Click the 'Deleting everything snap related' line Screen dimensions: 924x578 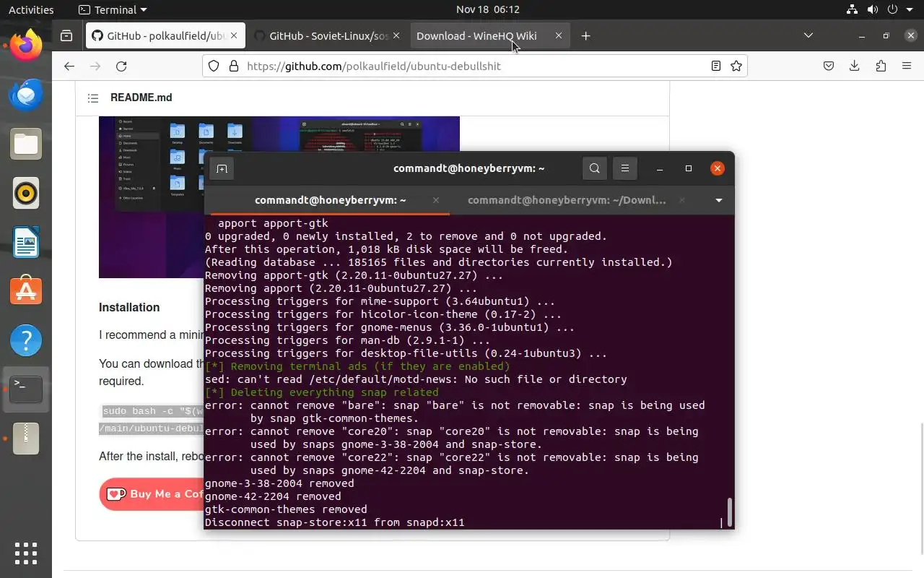(322, 392)
